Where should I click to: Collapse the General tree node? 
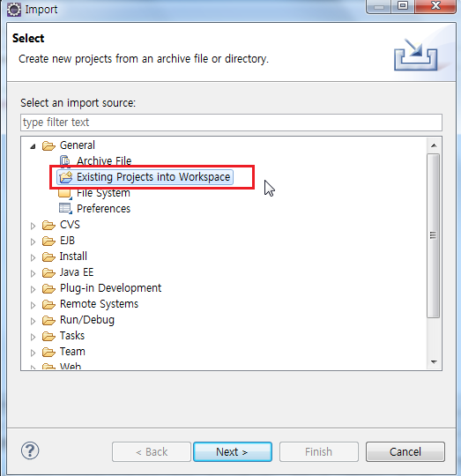[x=33, y=146]
